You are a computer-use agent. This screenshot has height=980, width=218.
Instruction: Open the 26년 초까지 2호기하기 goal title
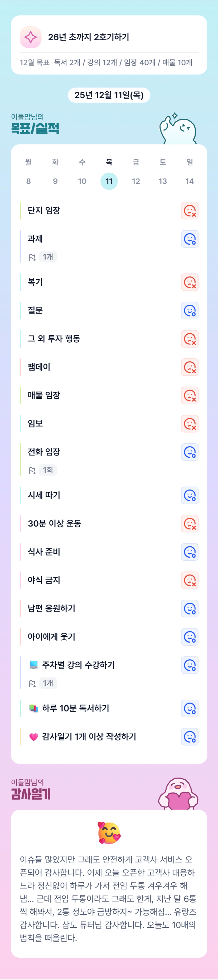coord(88,37)
